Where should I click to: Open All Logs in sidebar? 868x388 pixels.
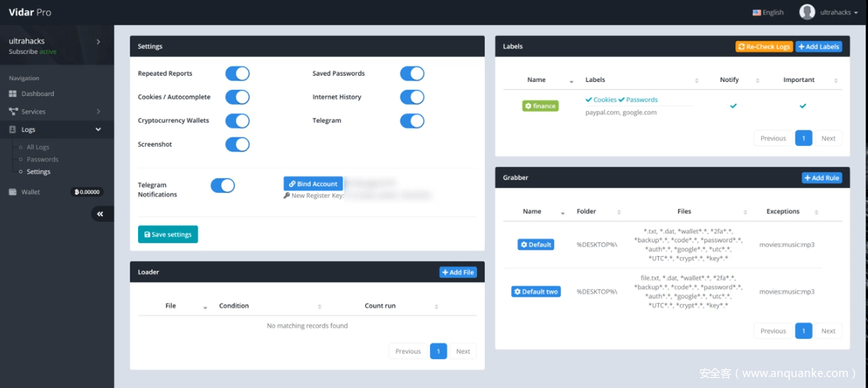pos(37,148)
